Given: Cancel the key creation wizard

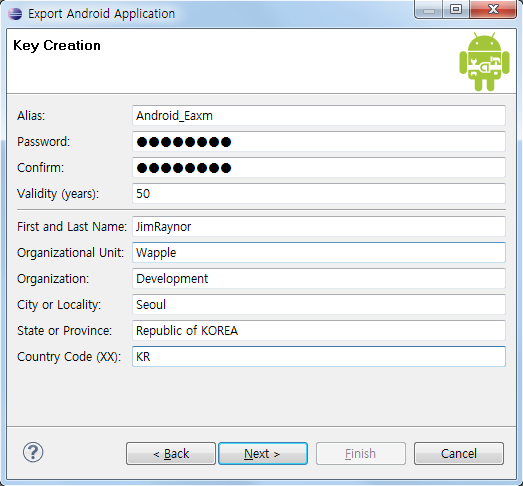Looking at the screenshot, I should pyautogui.click(x=459, y=454).
